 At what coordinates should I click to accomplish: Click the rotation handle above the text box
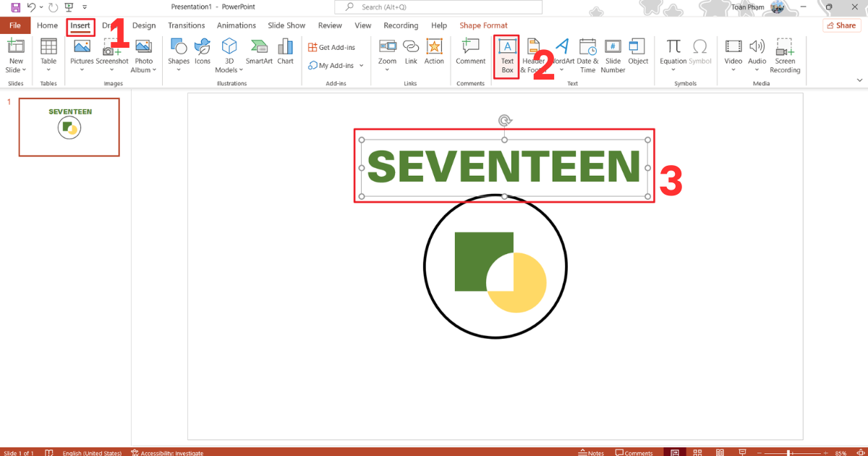pos(504,121)
